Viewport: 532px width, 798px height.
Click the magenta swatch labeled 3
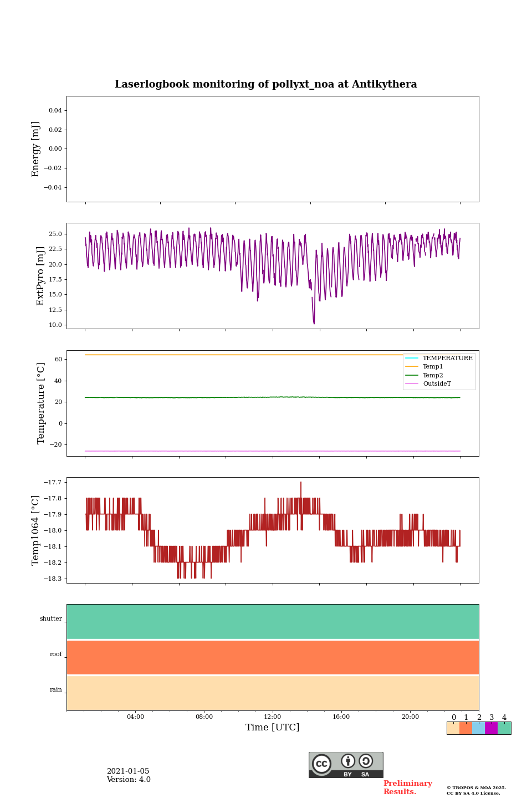pos(491,728)
